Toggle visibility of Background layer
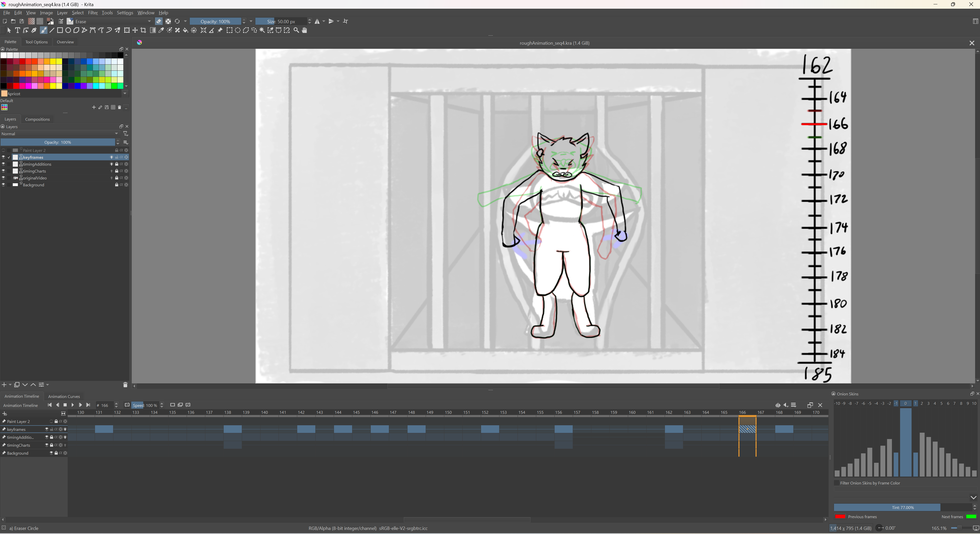 pyautogui.click(x=3, y=185)
